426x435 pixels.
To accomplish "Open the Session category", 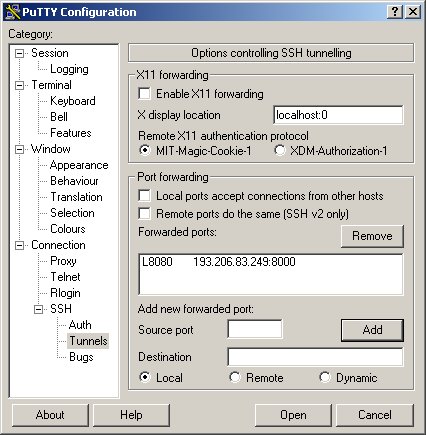I will (x=50, y=53).
